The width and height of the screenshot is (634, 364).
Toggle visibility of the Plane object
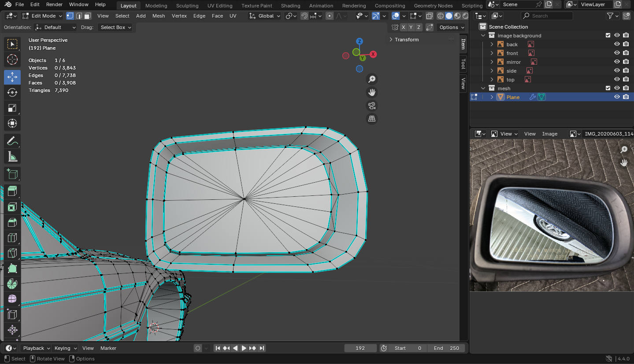[617, 97]
